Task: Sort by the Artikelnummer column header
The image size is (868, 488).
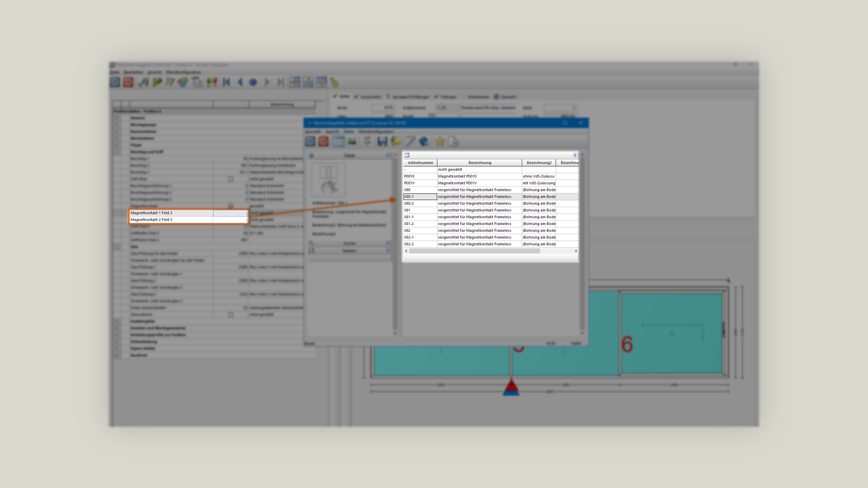Action: 420,163
